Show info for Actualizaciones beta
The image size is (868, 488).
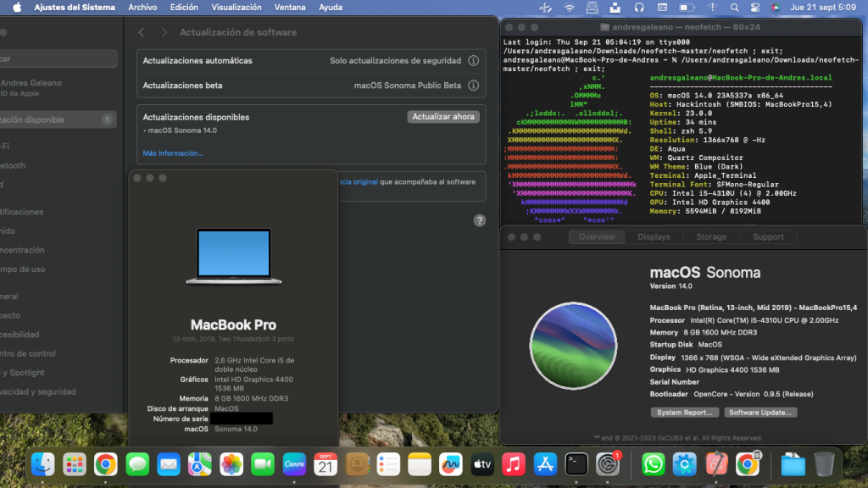pyautogui.click(x=473, y=86)
